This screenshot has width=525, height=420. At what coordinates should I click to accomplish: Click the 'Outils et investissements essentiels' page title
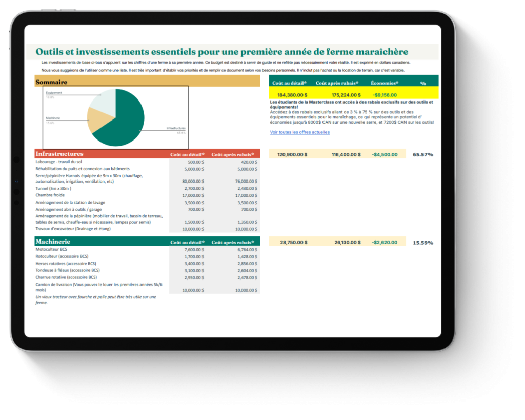[x=222, y=52]
